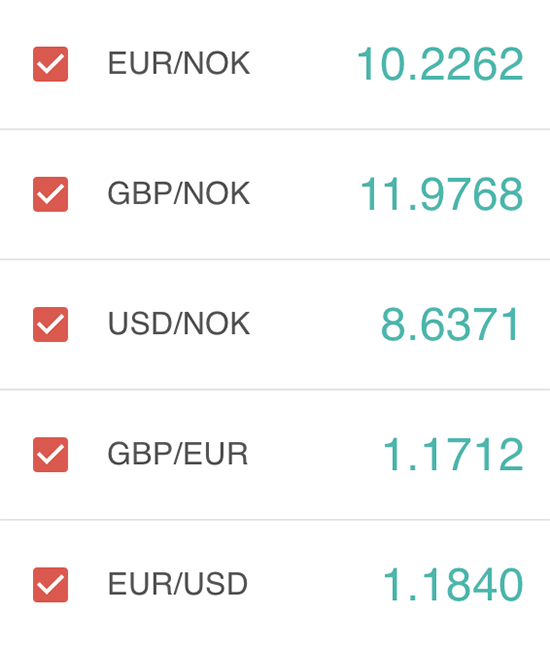Click blank space between EUR/USD and 1.1840
This screenshot has height=649, width=550.
315,584
